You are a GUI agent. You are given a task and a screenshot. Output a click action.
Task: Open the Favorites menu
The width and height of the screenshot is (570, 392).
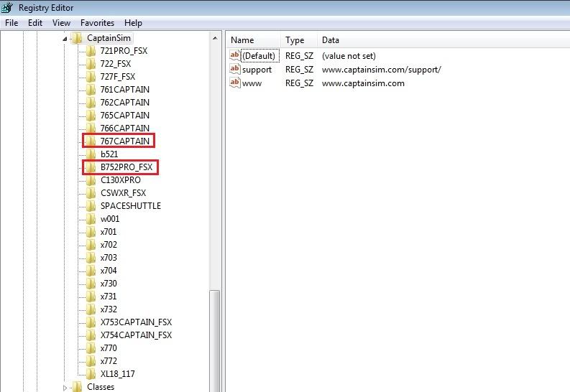point(97,23)
